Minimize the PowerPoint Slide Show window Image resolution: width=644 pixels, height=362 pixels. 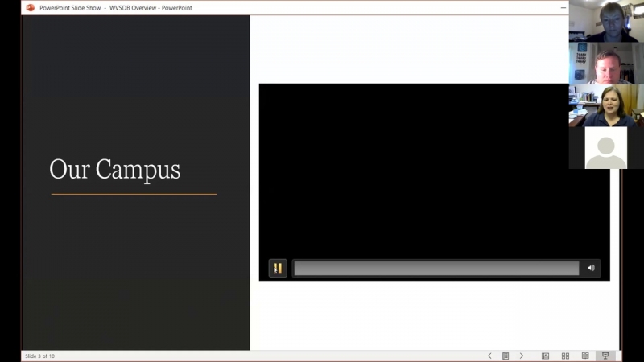click(563, 8)
